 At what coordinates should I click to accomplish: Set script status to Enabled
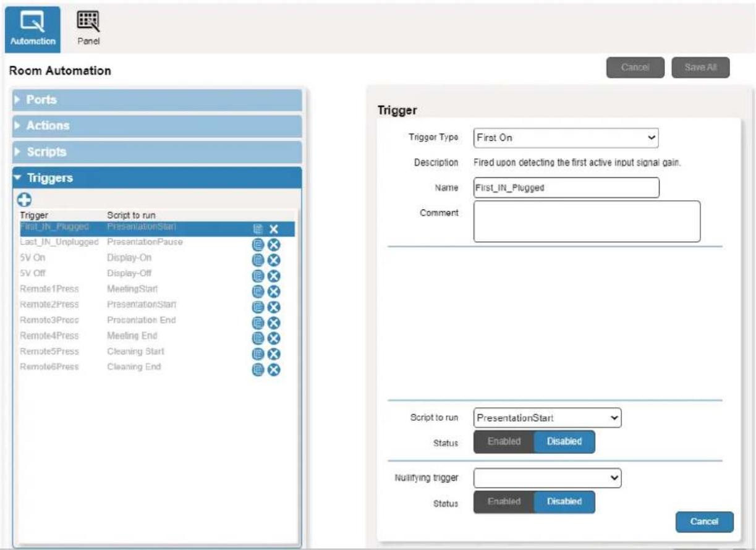click(504, 442)
